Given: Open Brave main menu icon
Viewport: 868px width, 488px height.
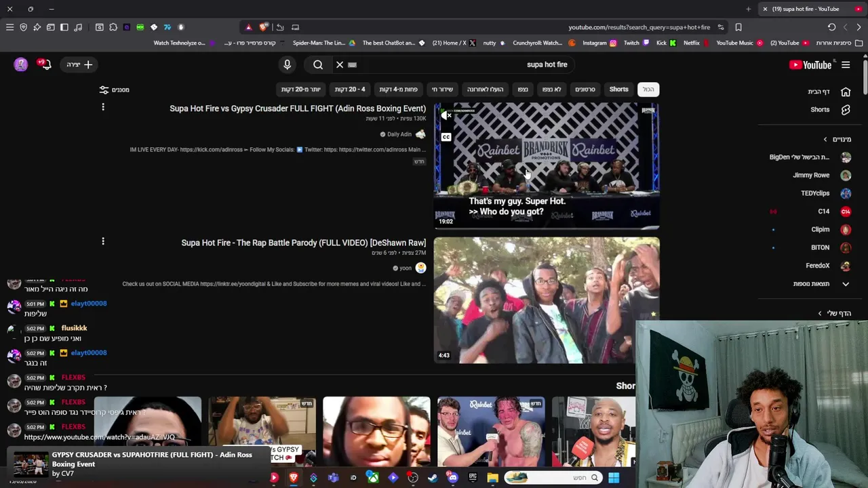Looking at the screenshot, I should click(x=9, y=27).
